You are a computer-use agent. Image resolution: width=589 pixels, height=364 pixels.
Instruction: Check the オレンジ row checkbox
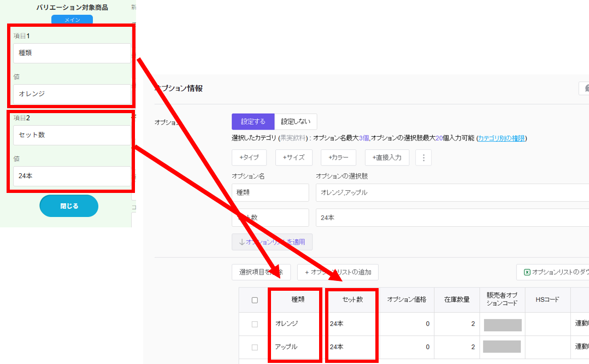(255, 324)
